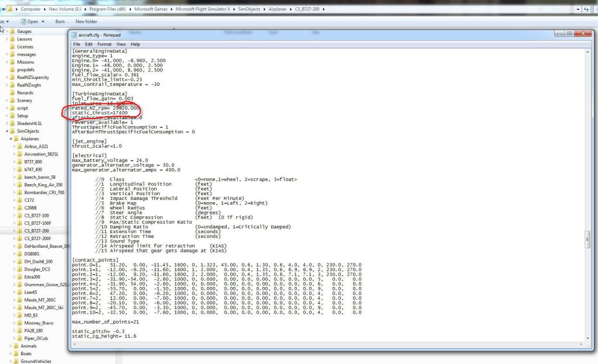The image size is (598, 364).
Task: Open the address bar history dropdown
Action: pos(577,9)
